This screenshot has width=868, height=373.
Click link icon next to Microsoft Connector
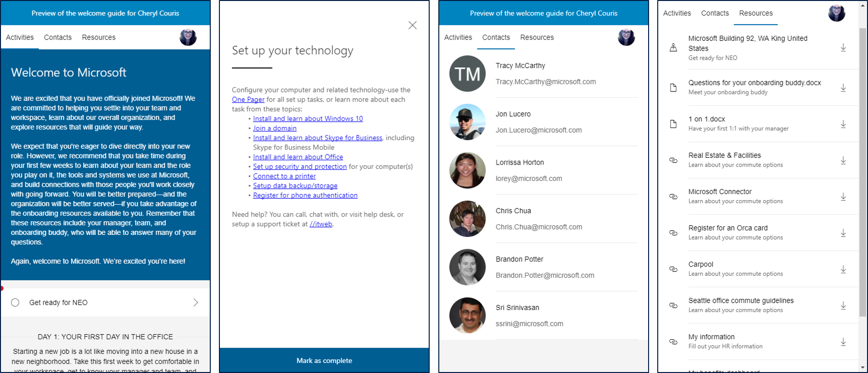pos(673,196)
